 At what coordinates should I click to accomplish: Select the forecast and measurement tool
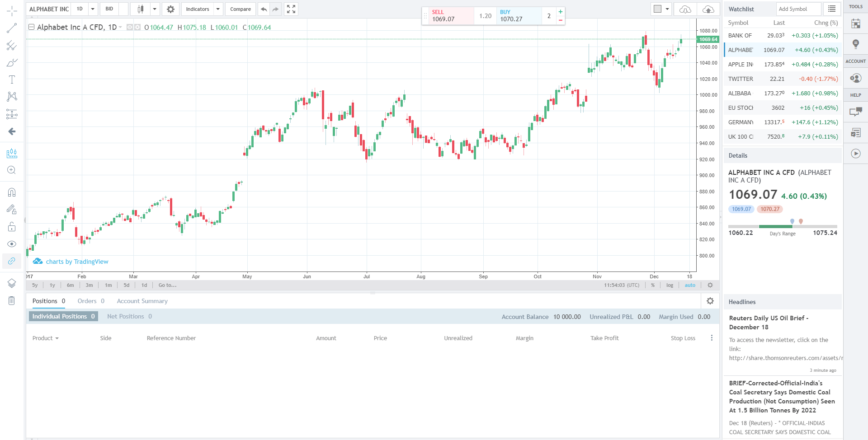tap(12, 114)
